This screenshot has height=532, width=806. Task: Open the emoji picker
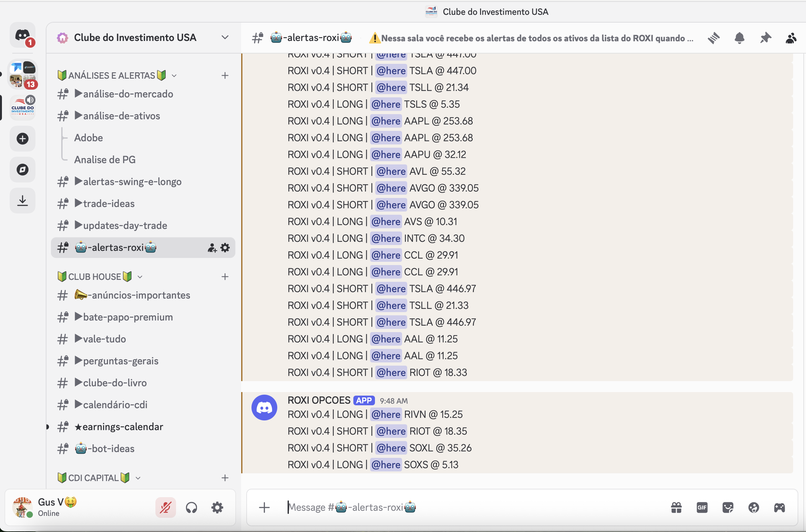tap(753, 507)
